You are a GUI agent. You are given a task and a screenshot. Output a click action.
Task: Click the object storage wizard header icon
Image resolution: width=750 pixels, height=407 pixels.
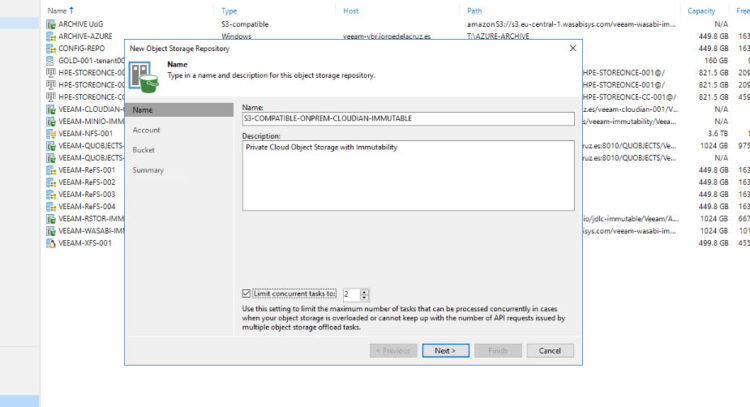pos(141,72)
